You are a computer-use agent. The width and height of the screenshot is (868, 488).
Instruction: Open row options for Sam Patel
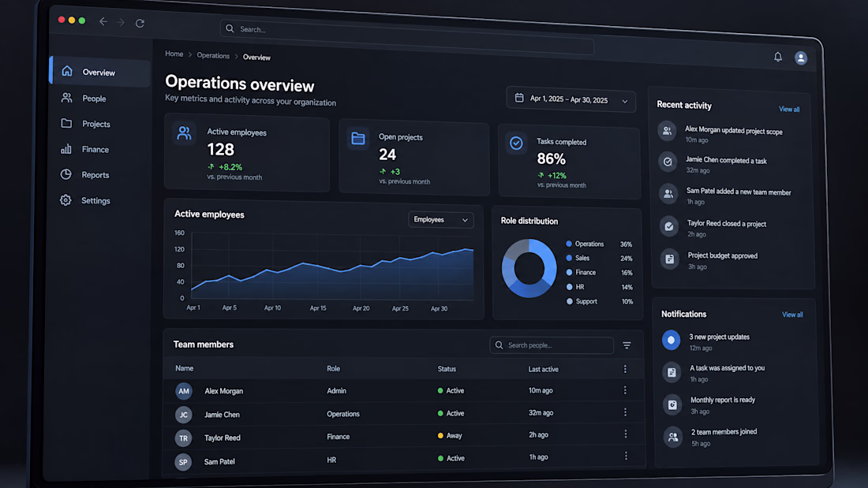[x=626, y=456]
